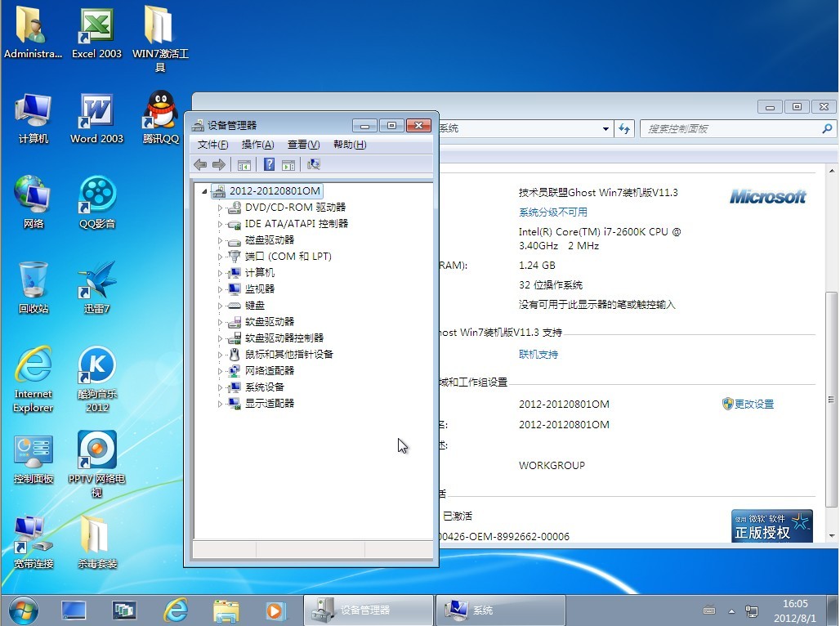Viewport: 840px width, 626px height.
Task: Click the 系统 window vertical scrollbar thumb
Action: [831, 400]
